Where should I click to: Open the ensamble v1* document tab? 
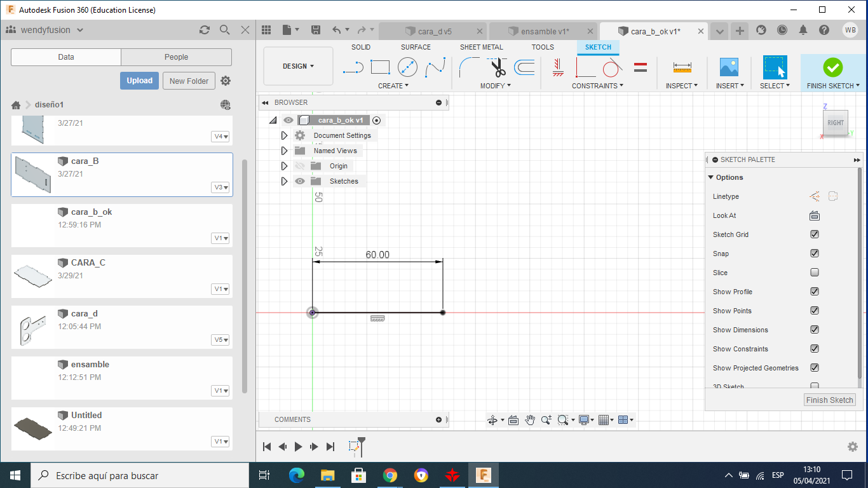tap(544, 31)
